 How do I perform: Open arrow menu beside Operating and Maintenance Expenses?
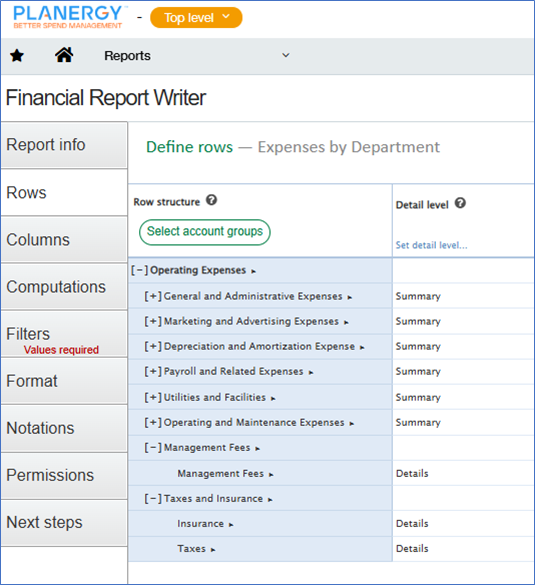click(x=351, y=423)
